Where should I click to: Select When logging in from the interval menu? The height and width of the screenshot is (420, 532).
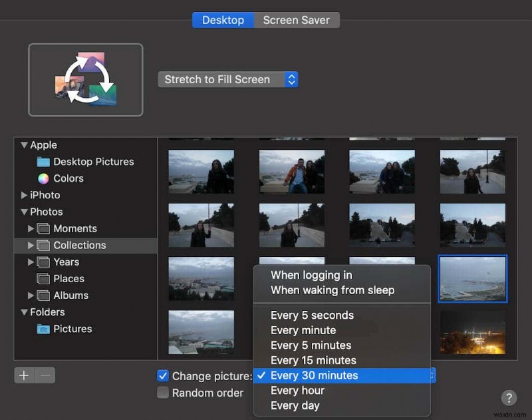coord(310,275)
